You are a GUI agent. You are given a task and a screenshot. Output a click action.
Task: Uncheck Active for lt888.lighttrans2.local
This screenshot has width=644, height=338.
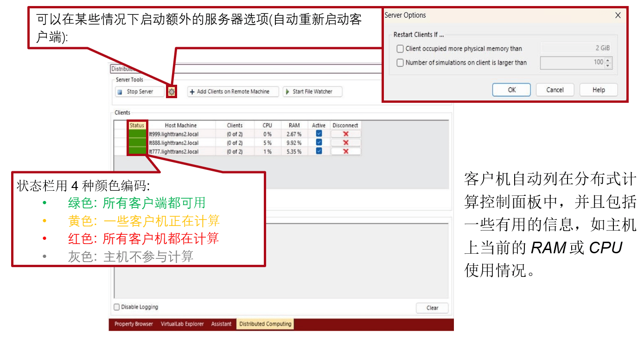coord(319,142)
